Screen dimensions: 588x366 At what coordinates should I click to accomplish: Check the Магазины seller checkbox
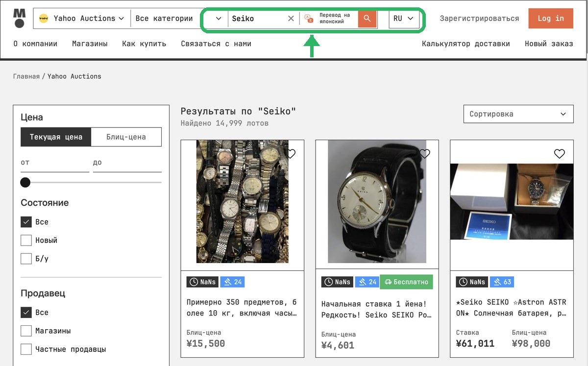[26, 331]
